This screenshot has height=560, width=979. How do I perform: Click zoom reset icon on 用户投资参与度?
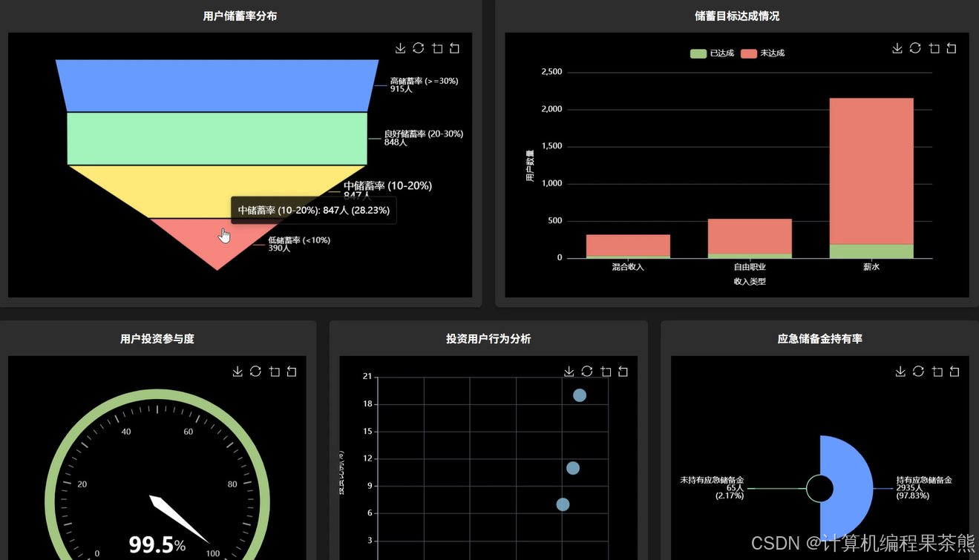pos(292,372)
